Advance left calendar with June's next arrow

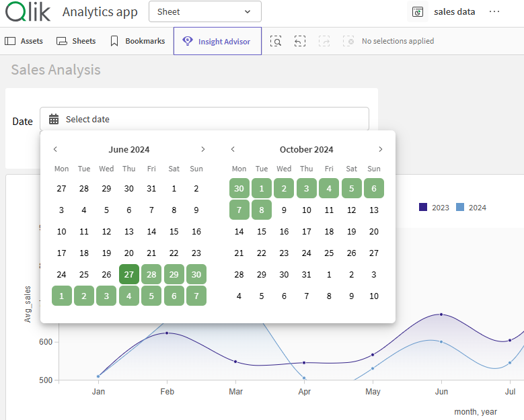click(x=202, y=149)
